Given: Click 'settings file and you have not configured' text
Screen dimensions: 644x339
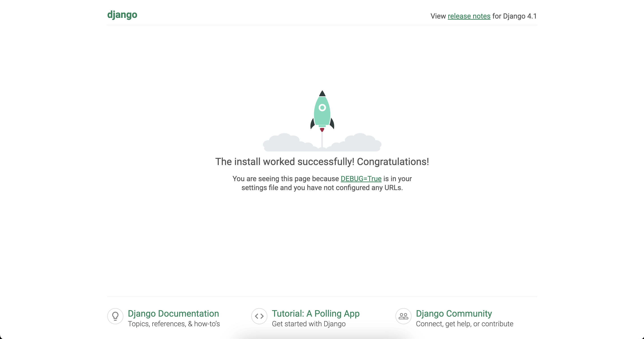Looking at the screenshot, I should coord(305,188).
